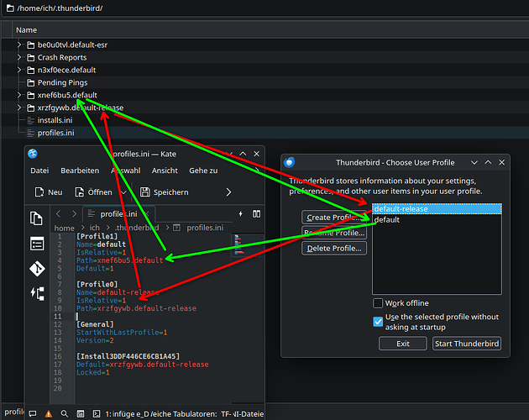Screen dimensions: 529x420
Task: Click the folder icon in the path bar
Action: (10, 8)
